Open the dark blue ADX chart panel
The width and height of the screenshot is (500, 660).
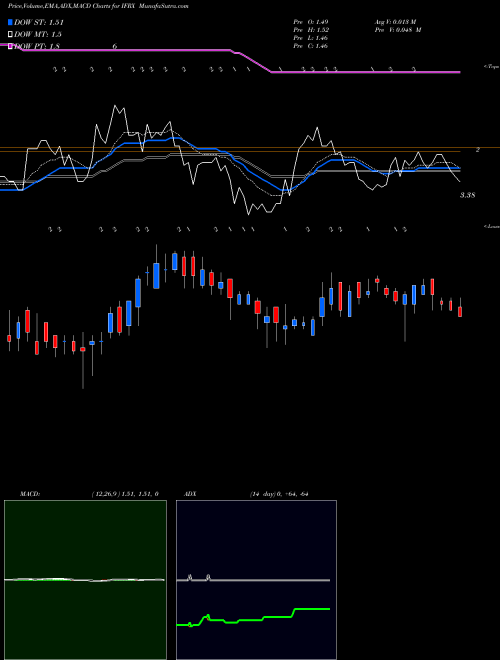pyautogui.click(x=256, y=580)
